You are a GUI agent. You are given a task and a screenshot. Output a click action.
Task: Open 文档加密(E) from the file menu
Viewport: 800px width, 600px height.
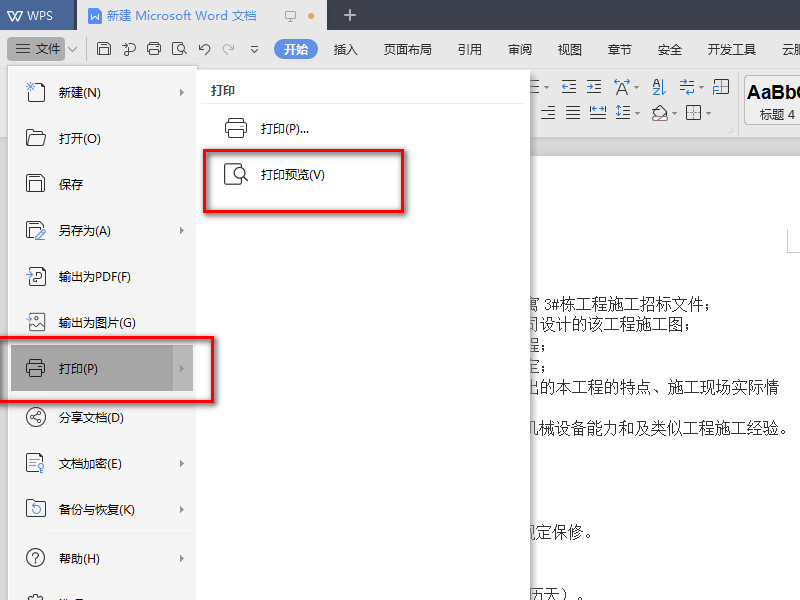point(96,463)
